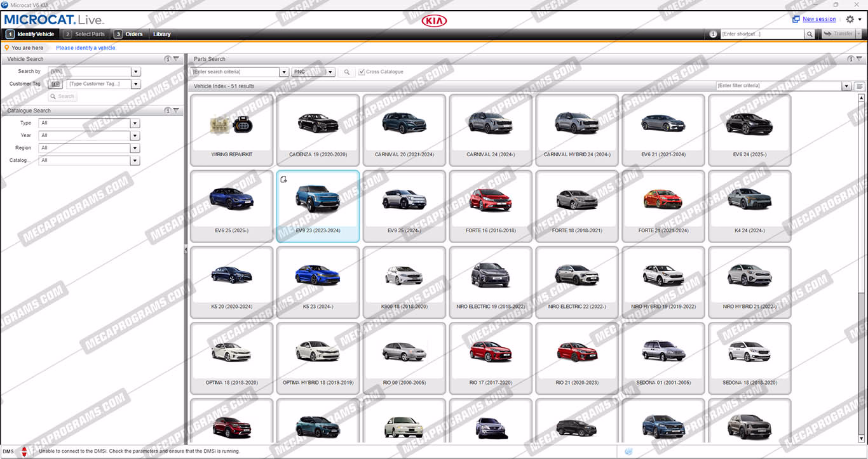The height and width of the screenshot is (459, 868).
Task: Click the Parts Search magnifier button
Action: (346, 72)
